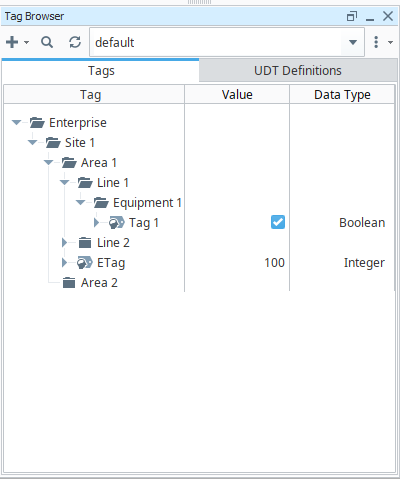Click the add tag plus icon
The image size is (400, 479).
click(12, 42)
